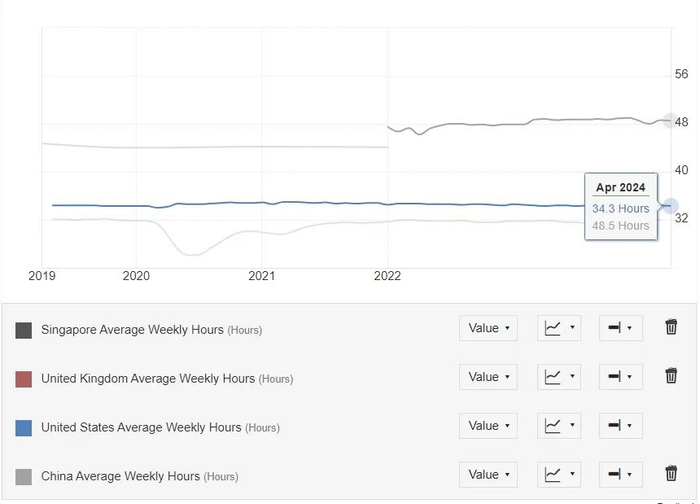Click the United States Average Weekly Hours label
This screenshot has height=504, width=700.
click(x=141, y=427)
